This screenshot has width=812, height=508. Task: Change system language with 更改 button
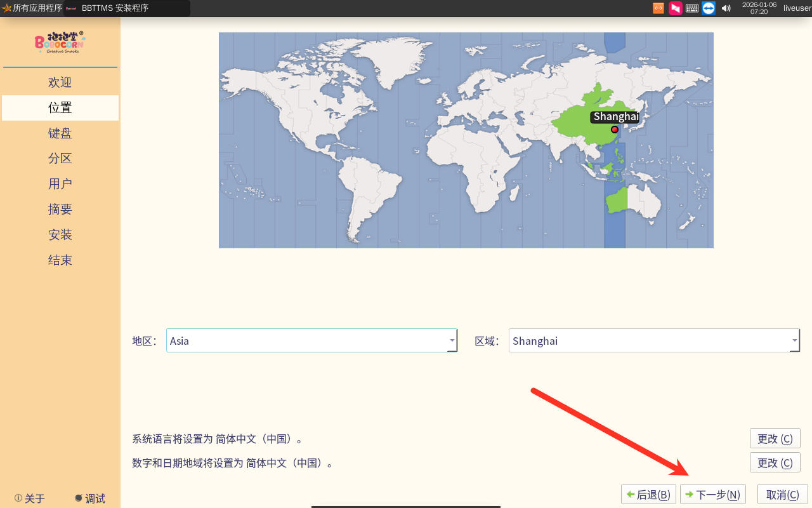pos(775,439)
